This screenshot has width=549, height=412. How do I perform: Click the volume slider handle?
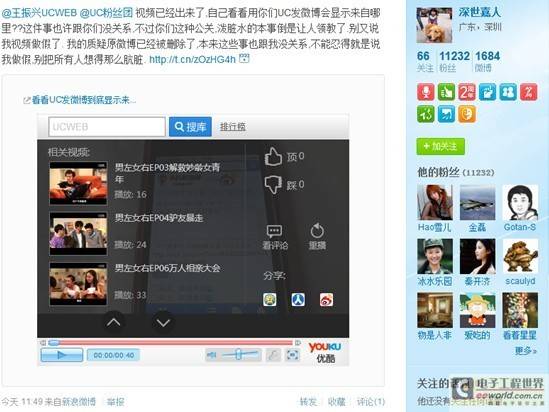click(x=238, y=354)
